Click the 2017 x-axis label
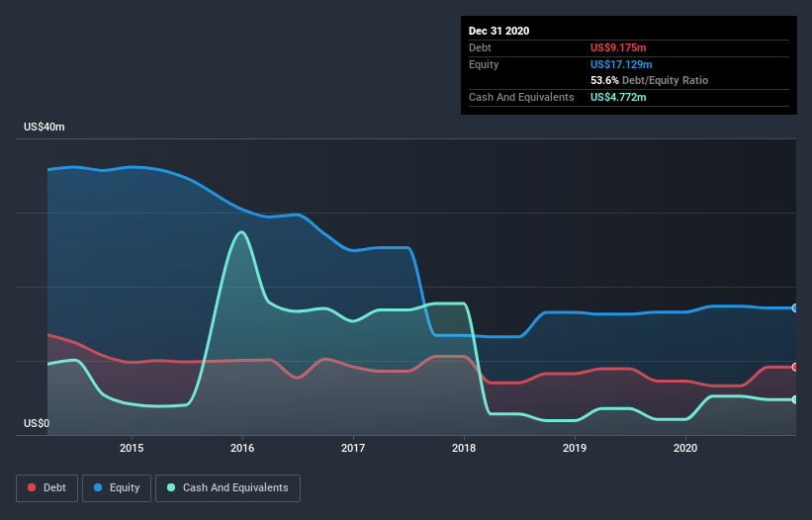Viewport: 812px width, 520px height. (x=353, y=448)
